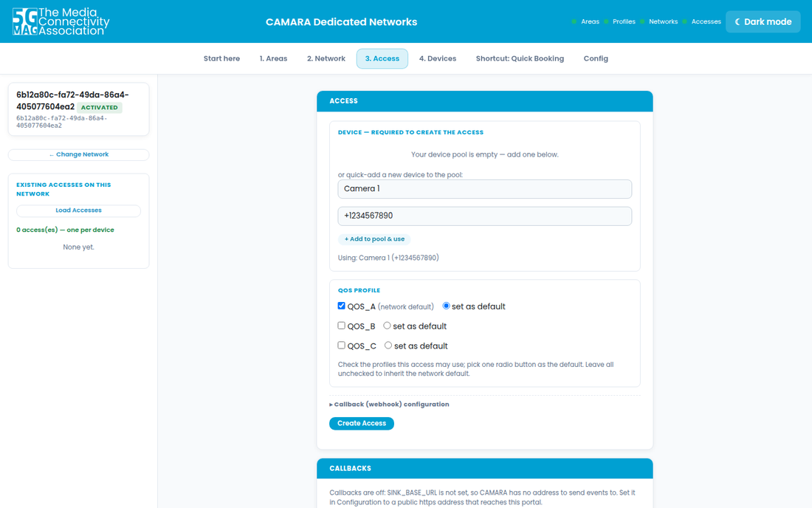The image size is (812, 508).
Task: Set QOS_B as default radio button
Action: coord(387,326)
